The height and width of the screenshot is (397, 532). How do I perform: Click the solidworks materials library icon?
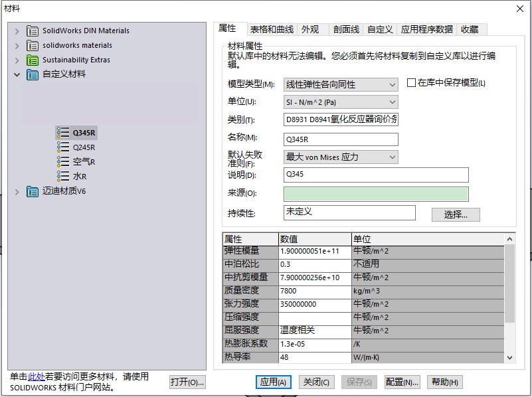coord(33,45)
